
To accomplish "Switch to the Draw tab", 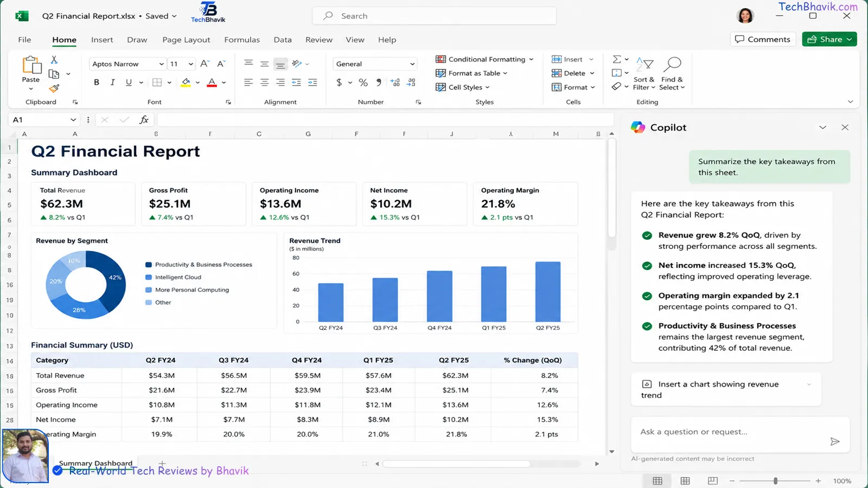I will [x=137, y=40].
